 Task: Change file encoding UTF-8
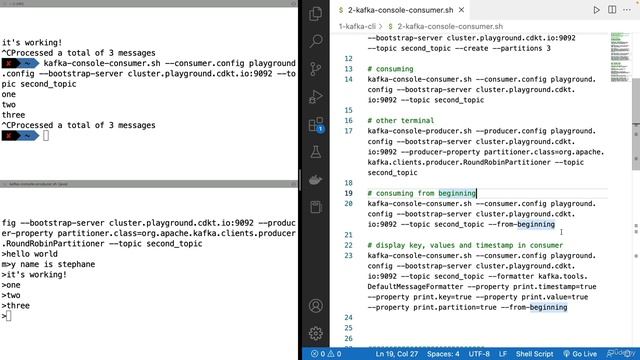tap(479, 354)
